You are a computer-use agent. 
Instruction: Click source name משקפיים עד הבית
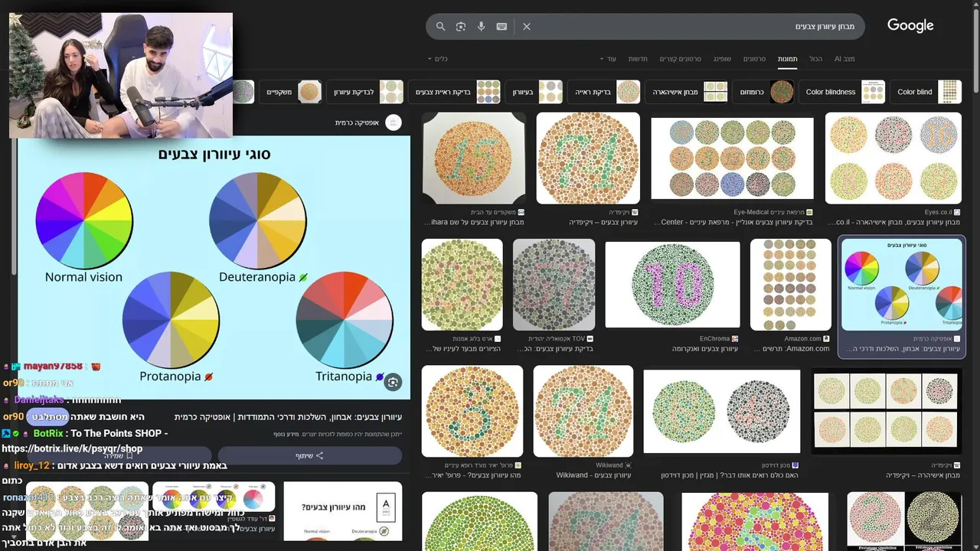coord(494,212)
